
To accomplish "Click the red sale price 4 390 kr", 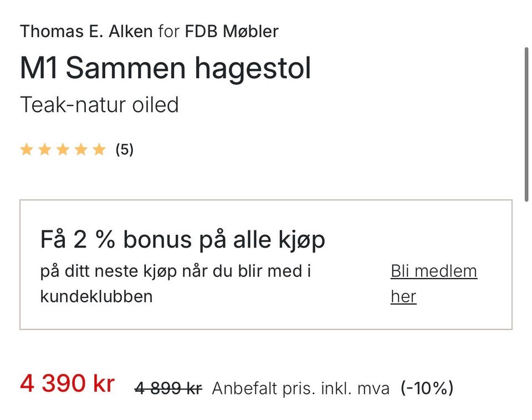I will [68, 383].
